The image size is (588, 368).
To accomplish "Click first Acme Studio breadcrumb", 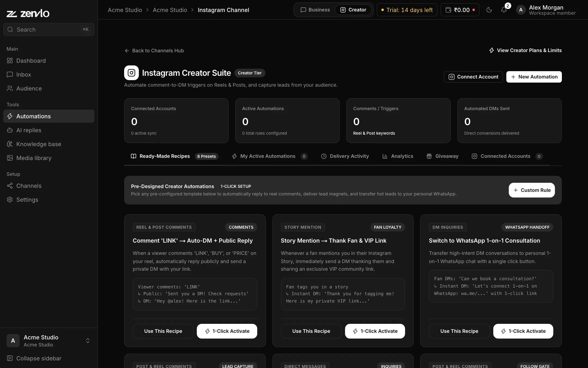I will 125,10.
